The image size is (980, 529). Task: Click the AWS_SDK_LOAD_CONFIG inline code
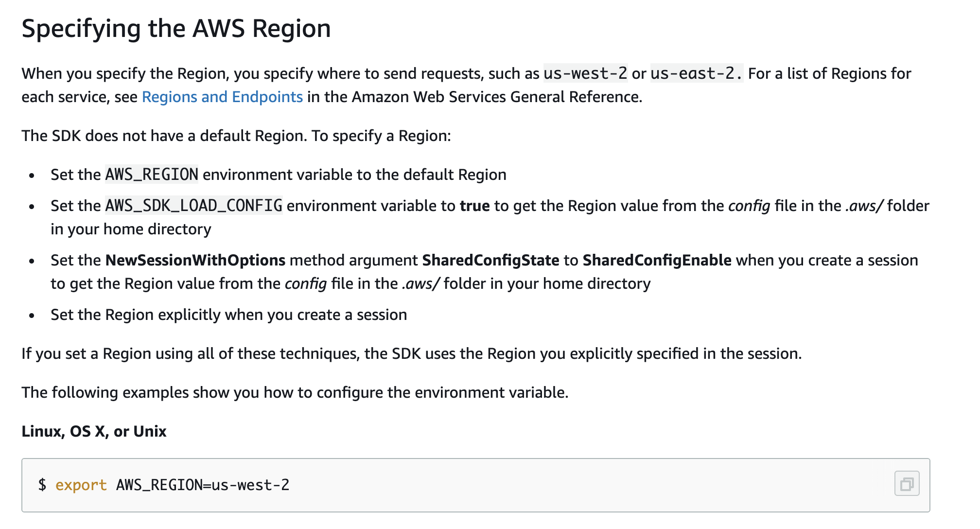193,206
